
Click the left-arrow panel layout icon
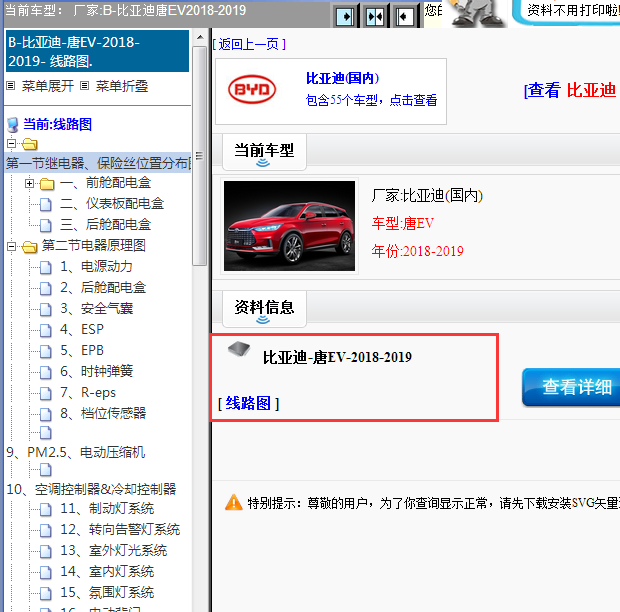[x=404, y=17]
